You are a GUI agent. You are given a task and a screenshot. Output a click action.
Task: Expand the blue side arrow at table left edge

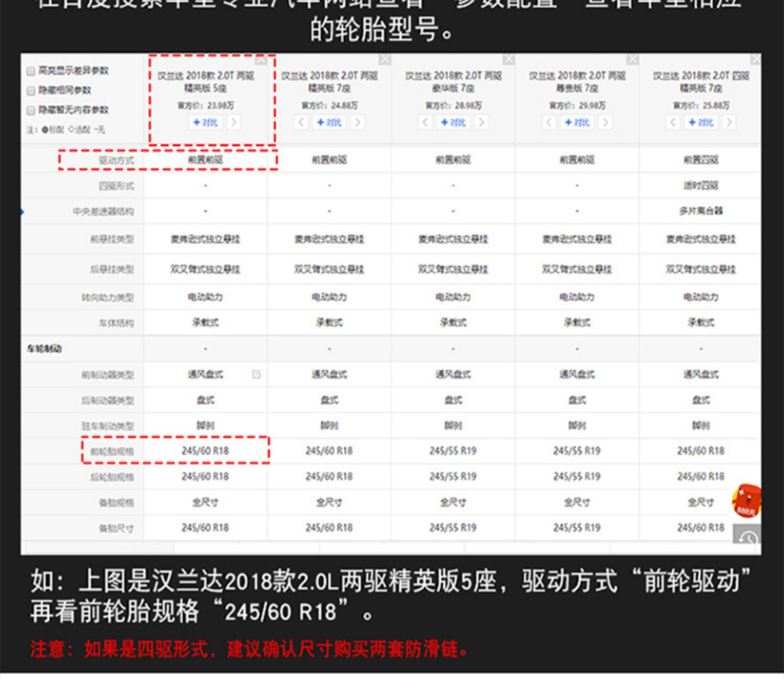pos(22,212)
